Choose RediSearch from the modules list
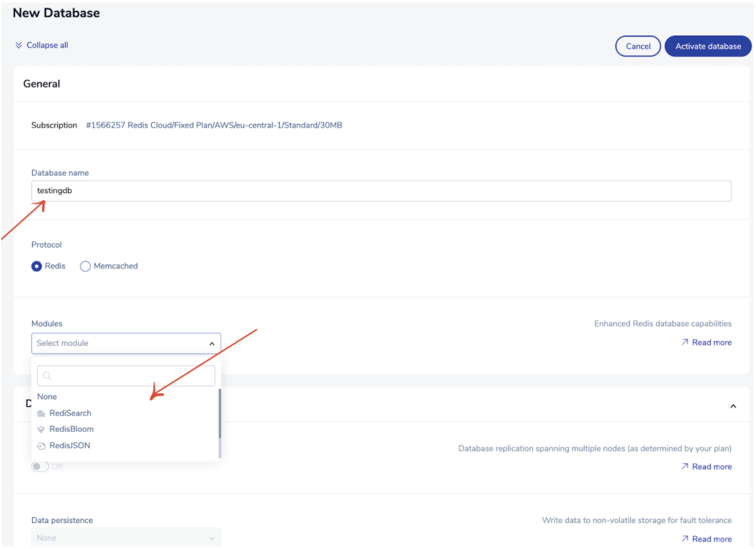756x549 pixels. (x=71, y=413)
